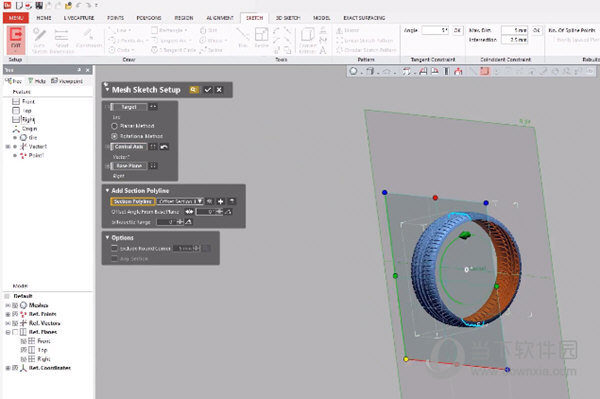Toggle the first checkbox under Options
This screenshot has width=600, height=399.
[114, 248]
